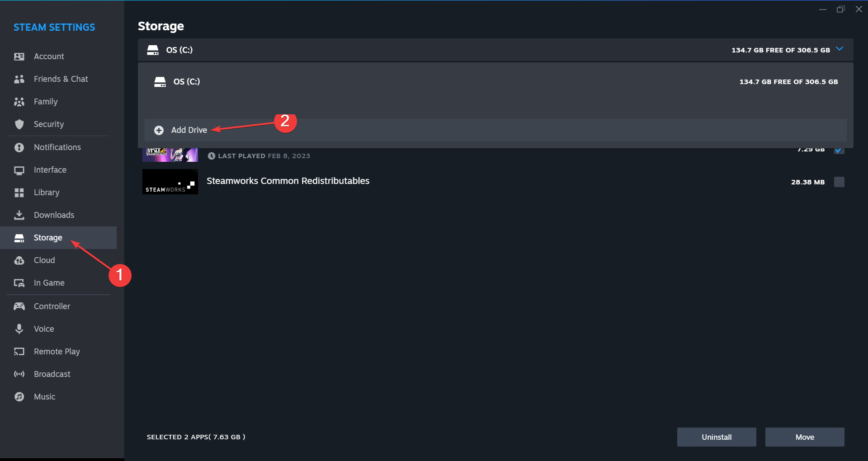
Task: Click Add Drive option
Action: tap(495, 130)
